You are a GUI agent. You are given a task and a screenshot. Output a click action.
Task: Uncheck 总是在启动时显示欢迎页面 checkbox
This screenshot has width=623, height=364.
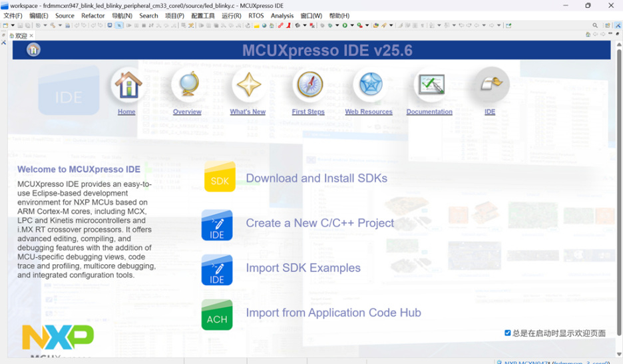click(x=507, y=333)
